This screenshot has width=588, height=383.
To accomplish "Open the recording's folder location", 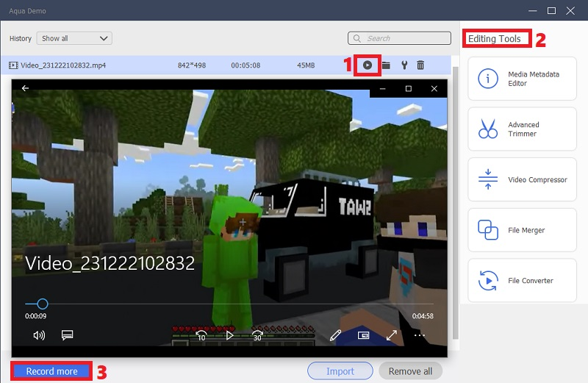I will point(387,65).
